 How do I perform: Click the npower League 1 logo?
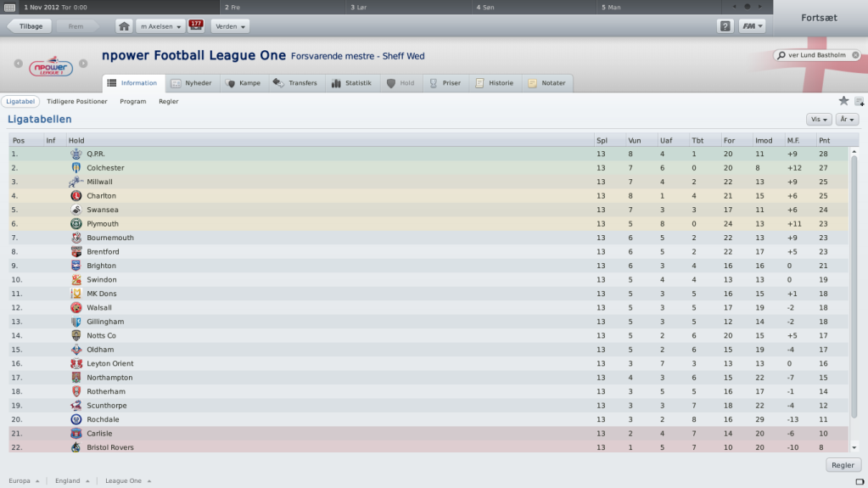click(x=51, y=66)
